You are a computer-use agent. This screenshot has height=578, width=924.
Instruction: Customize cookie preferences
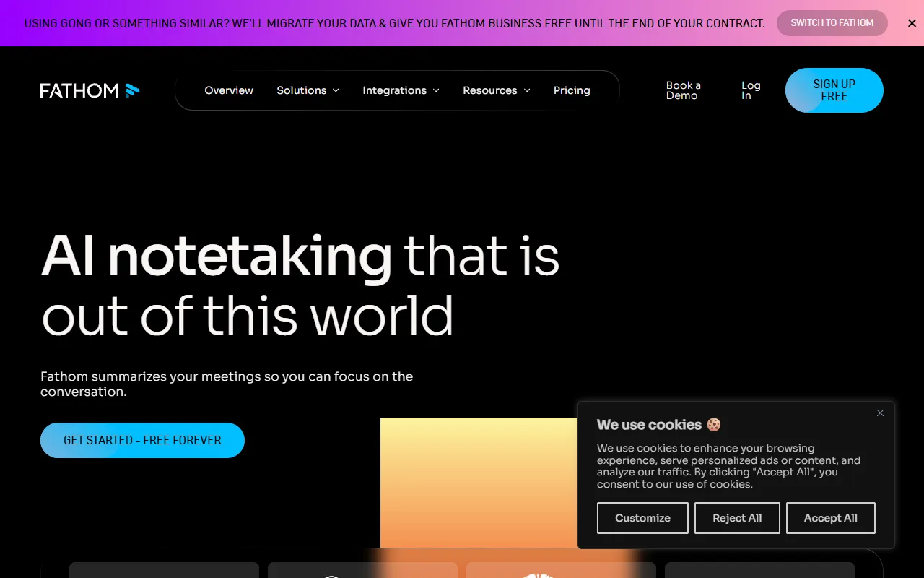pos(642,518)
